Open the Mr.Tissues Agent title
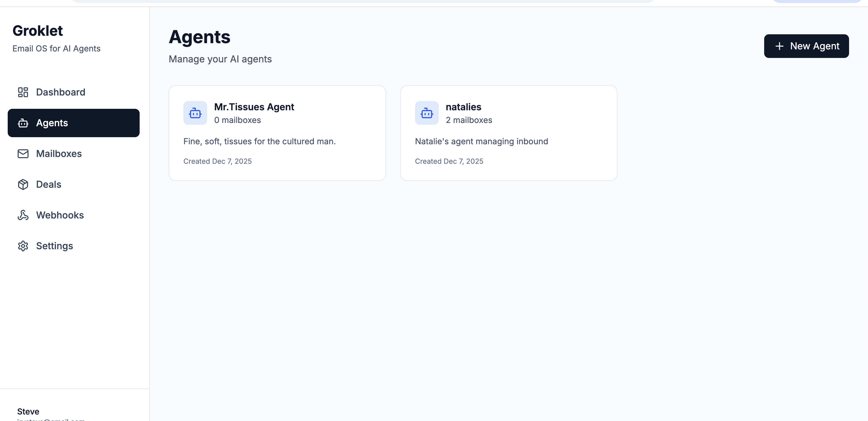868x421 pixels. [254, 107]
